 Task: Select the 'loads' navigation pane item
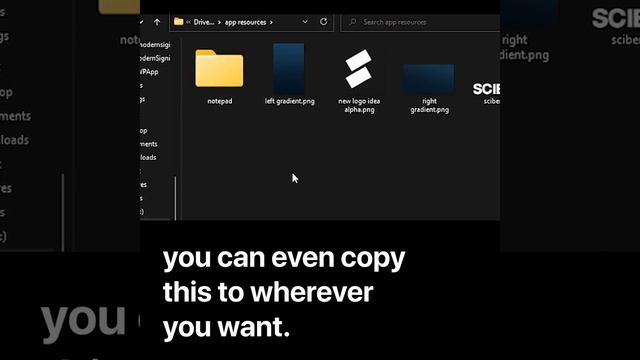(x=148, y=158)
